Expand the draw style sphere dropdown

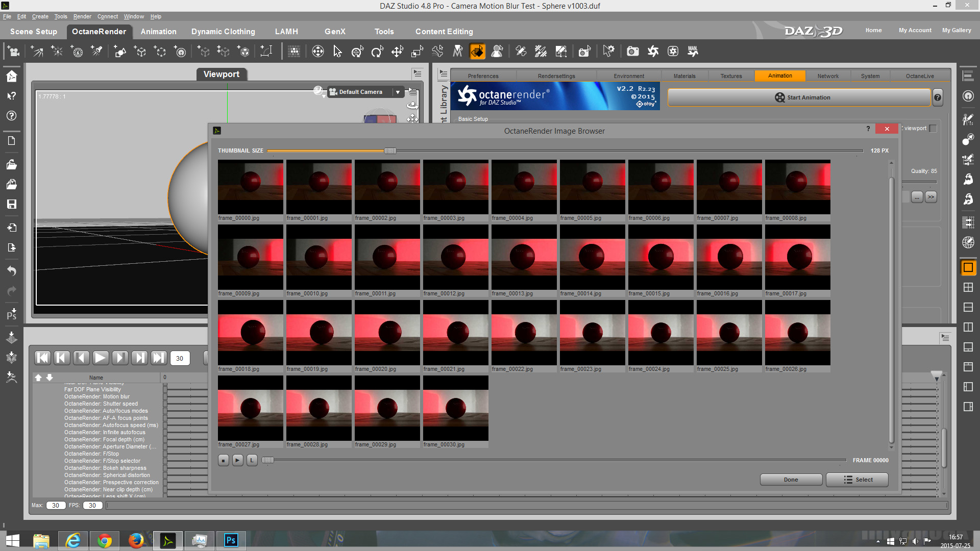pyautogui.click(x=319, y=92)
